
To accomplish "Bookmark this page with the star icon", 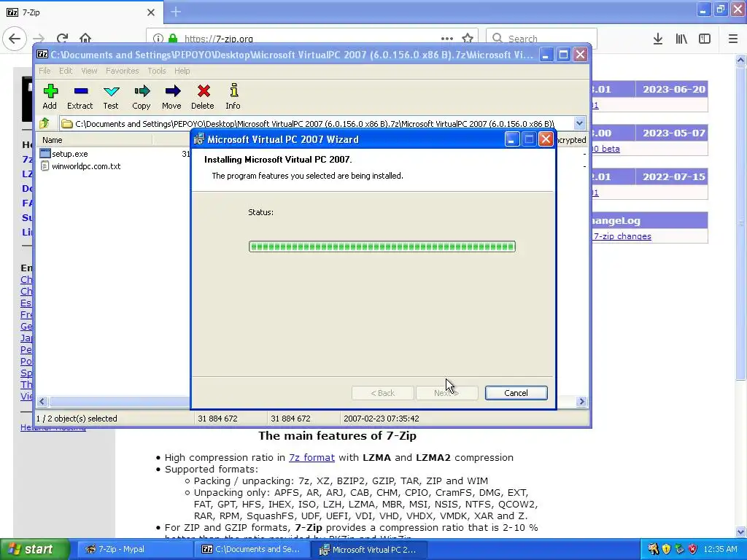I will pyautogui.click(x=468, y=39).
